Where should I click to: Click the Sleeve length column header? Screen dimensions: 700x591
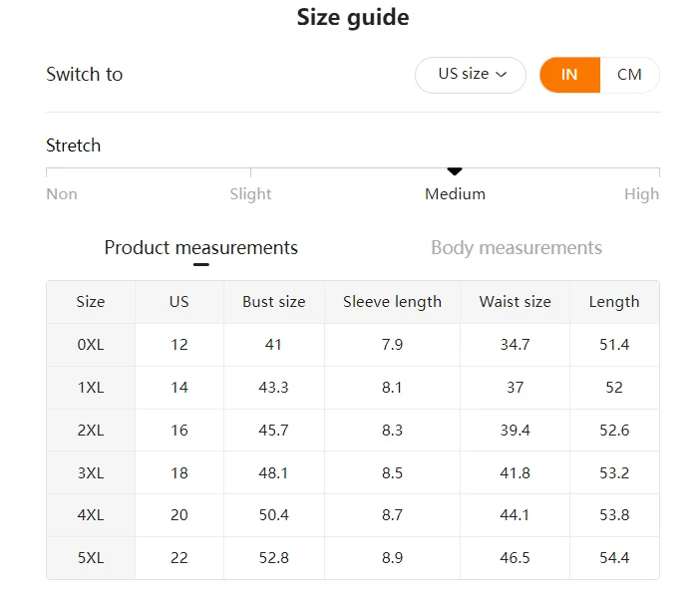(x=392, y=302)
